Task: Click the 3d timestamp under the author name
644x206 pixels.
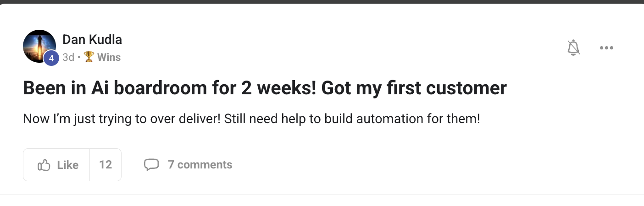Action: [x=68, y=57]
